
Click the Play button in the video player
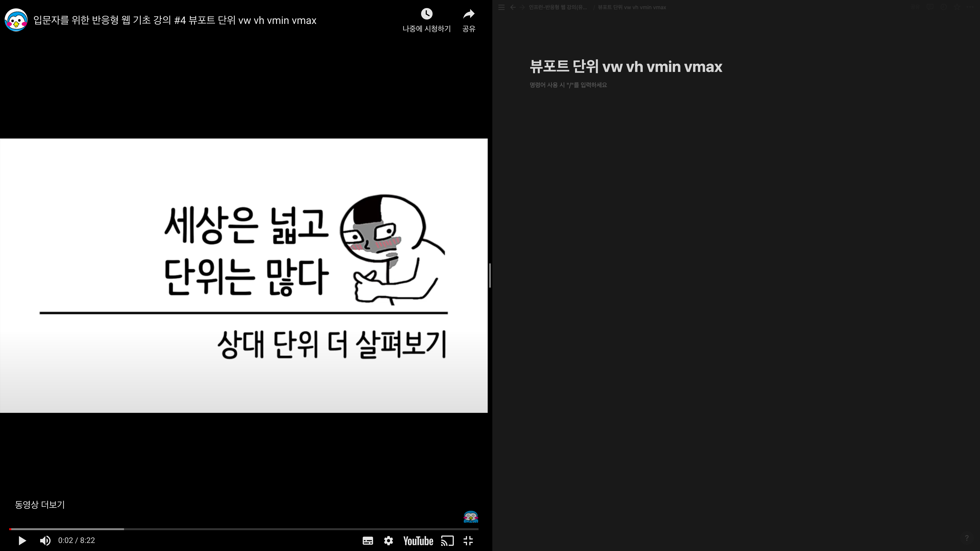coord(22,540)
